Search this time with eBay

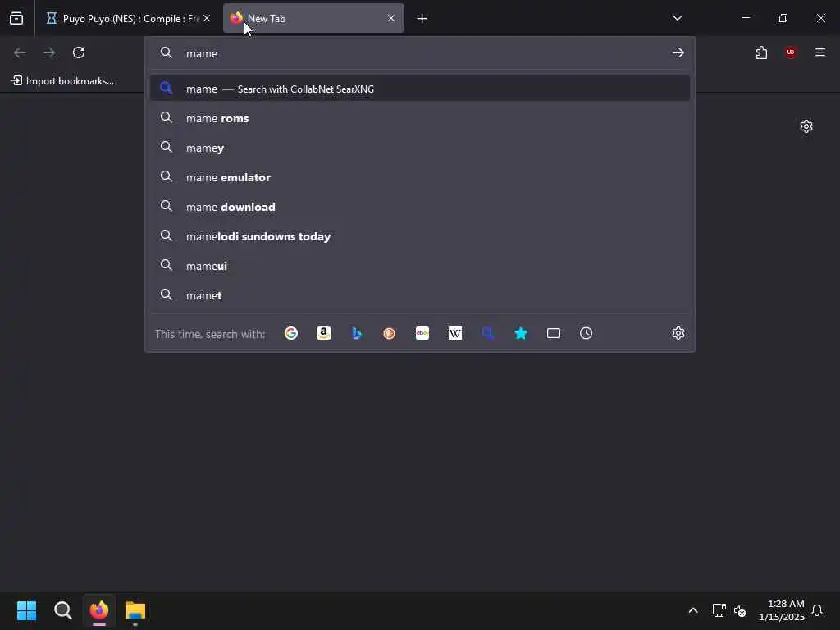point(422,333)
